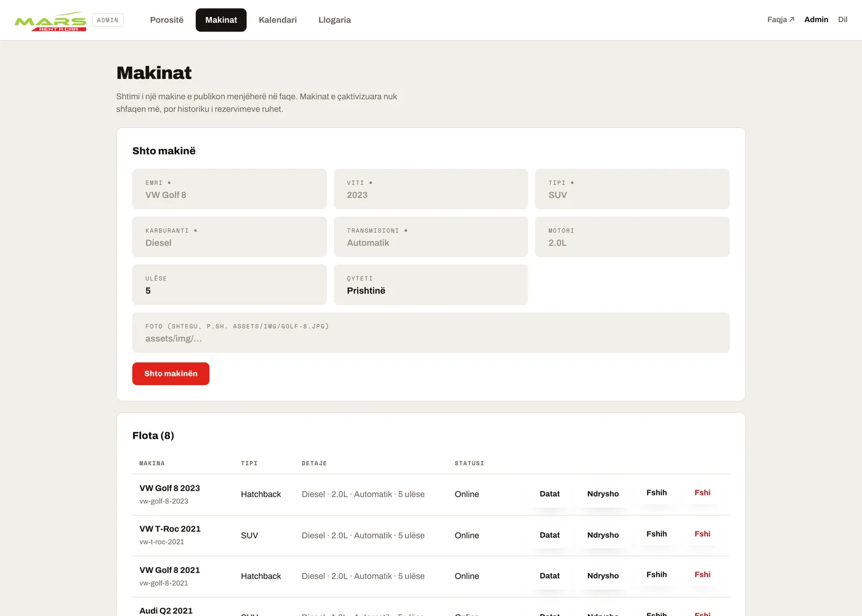Click the Ulëse seats field
Viewport: 862px width, 616px height.
click(229, 285)
